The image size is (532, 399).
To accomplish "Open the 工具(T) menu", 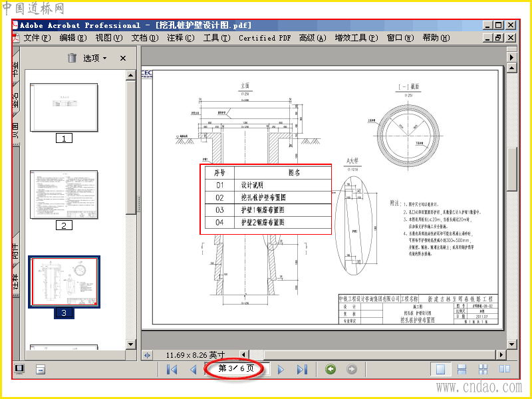I will point(217,38).
